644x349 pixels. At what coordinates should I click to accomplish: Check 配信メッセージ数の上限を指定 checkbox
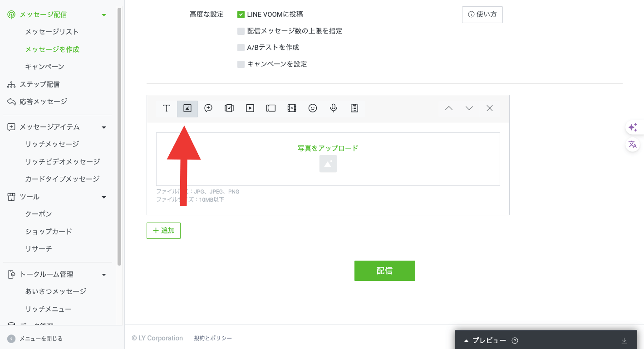(241, 31)
